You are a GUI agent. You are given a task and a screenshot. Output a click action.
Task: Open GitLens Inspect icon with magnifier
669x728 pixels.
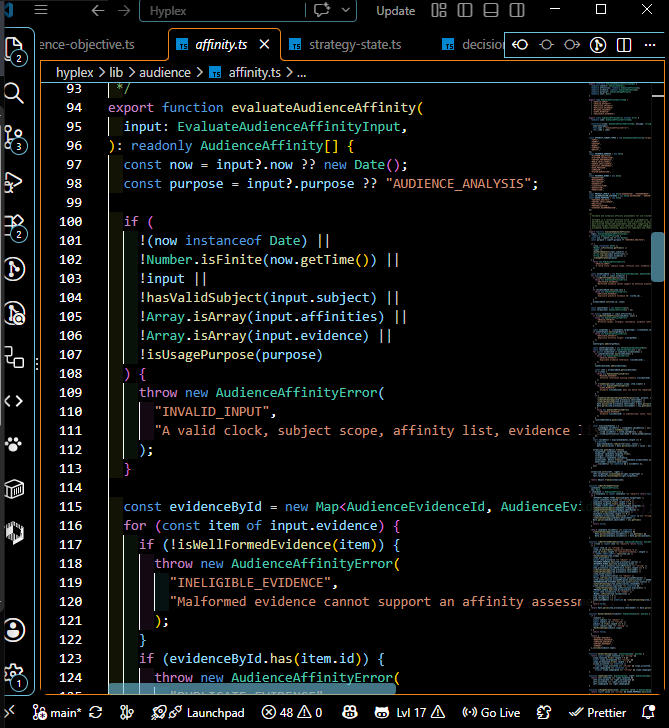[14, 313]
